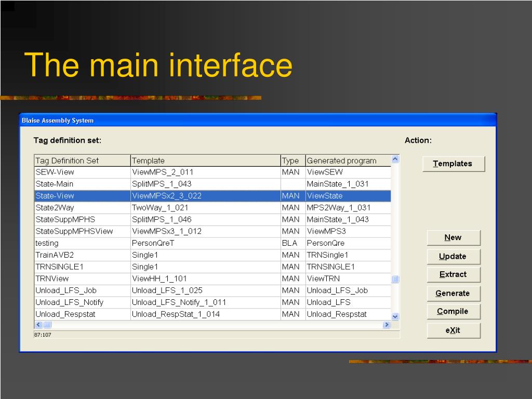Click the vertical scrollbar up arrow
The image size is (532, 399).
(395, 159)
